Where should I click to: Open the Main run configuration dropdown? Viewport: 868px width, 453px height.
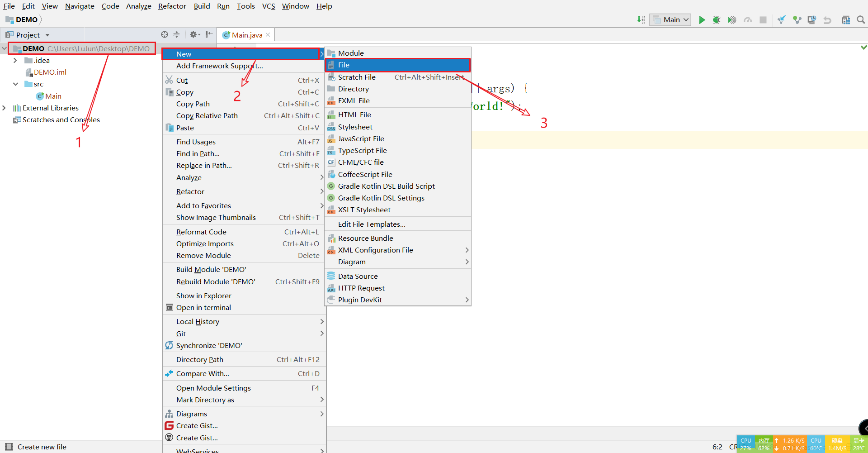click(x=670, y=20)
